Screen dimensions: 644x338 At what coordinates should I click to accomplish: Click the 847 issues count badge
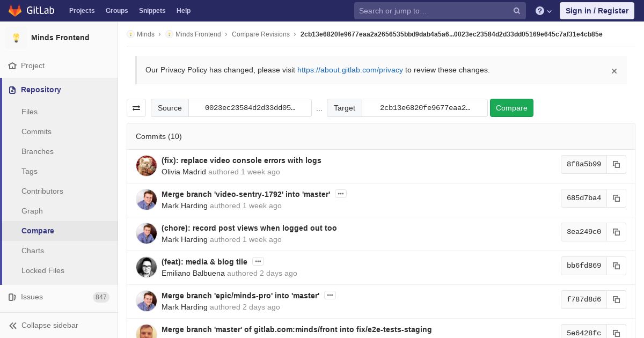click(101, 297)
